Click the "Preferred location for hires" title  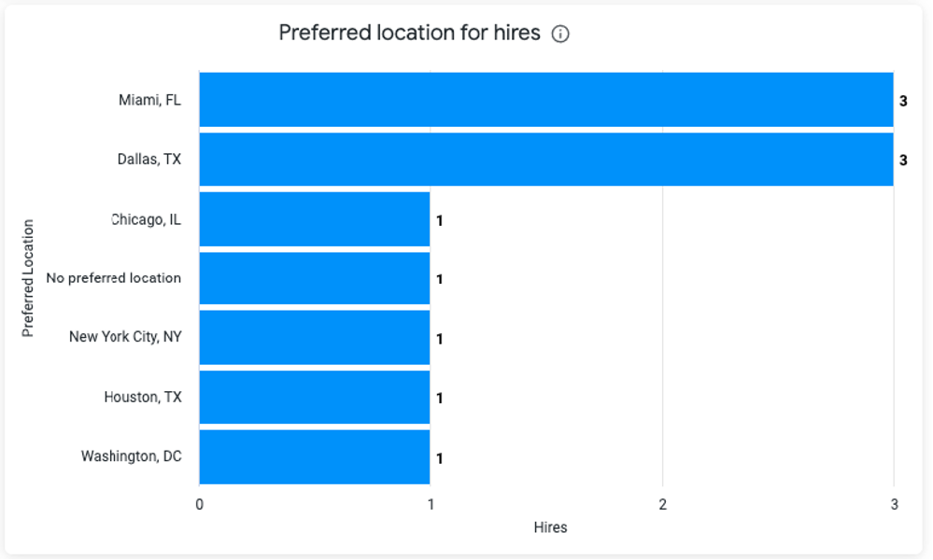click(x=409, y=33)
